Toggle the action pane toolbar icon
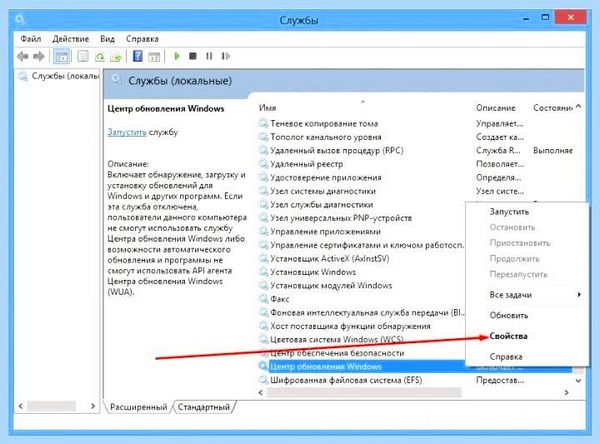The image size is (600, 444). pyautogui.click(x=154, y=57)
